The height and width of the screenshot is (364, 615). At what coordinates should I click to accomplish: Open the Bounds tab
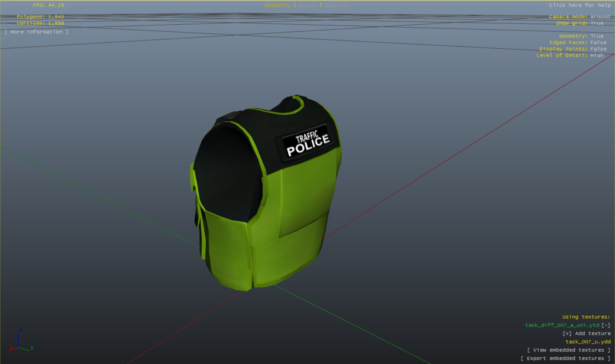(x=307, y=5)
